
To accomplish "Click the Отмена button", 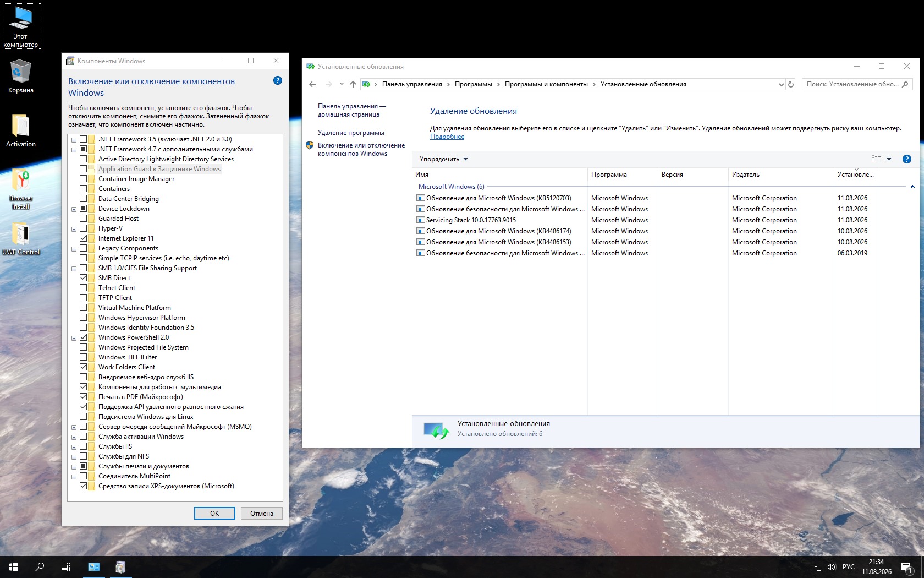I will (262, 513).
